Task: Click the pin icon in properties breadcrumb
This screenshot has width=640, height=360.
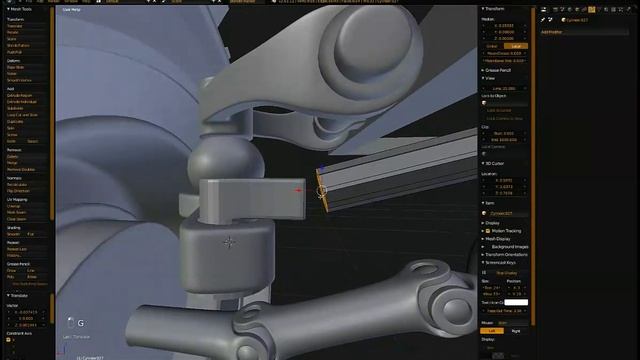Action: click(x=543, y=20)
